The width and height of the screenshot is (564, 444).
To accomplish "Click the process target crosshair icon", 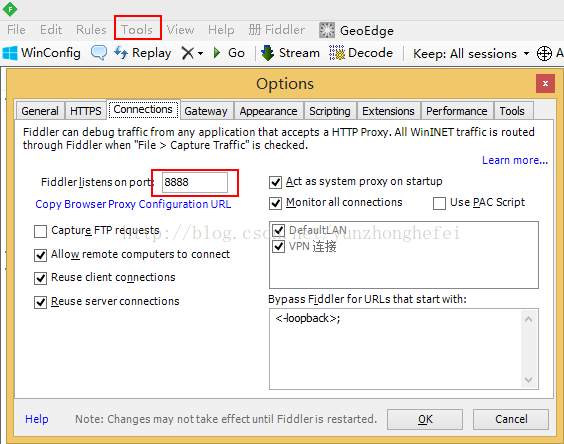I will coord(544,54).
